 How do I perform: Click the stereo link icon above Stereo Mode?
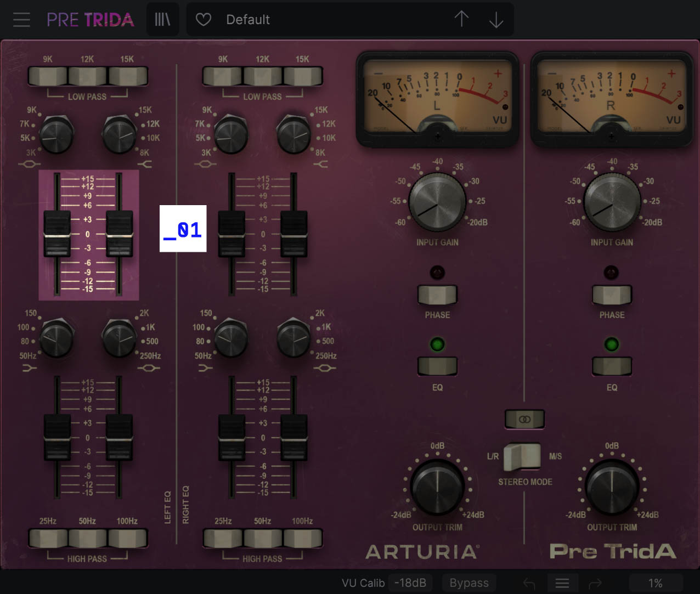tap(524, 419)
